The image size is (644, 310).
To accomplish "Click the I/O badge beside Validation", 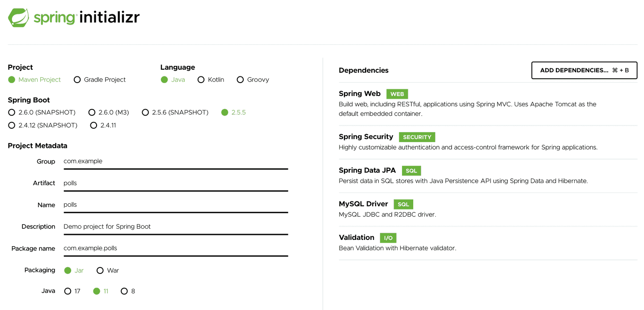I will (x=388, y=238).
